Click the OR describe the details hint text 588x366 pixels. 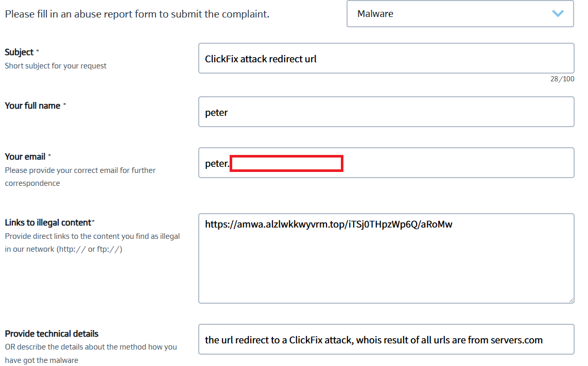91,354
